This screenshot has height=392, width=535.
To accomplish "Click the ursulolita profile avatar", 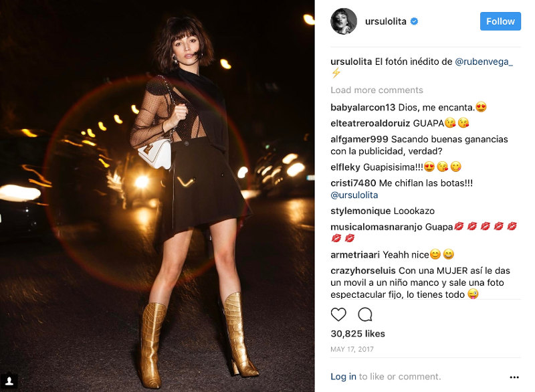I will [x=344, y=21].
